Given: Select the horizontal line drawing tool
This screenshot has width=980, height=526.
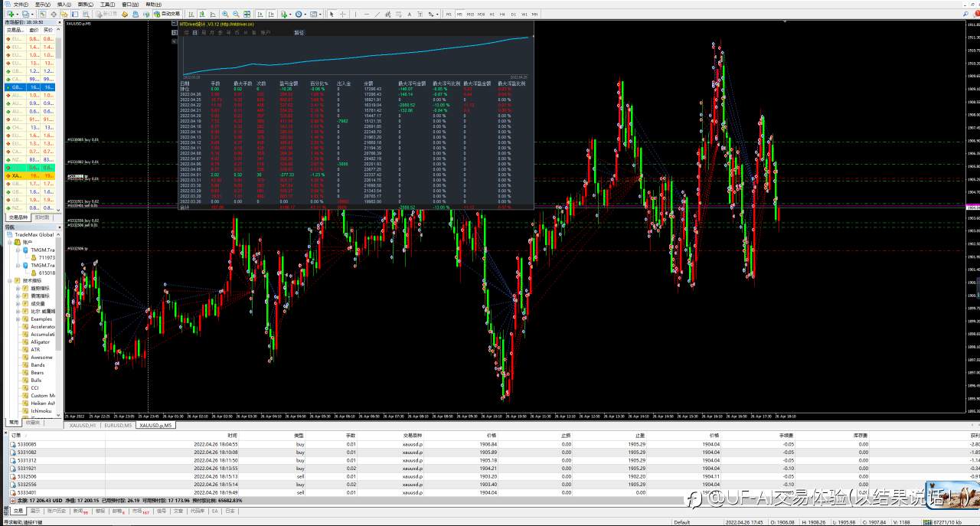Looking at the screenshot, I should (367, 14).
